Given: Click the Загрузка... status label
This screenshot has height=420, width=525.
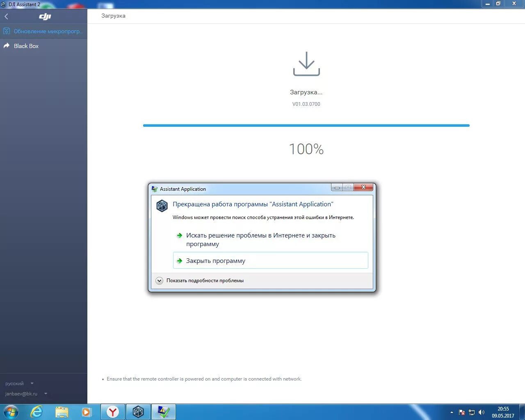Looking at the screenshot, I should (306, 92).
